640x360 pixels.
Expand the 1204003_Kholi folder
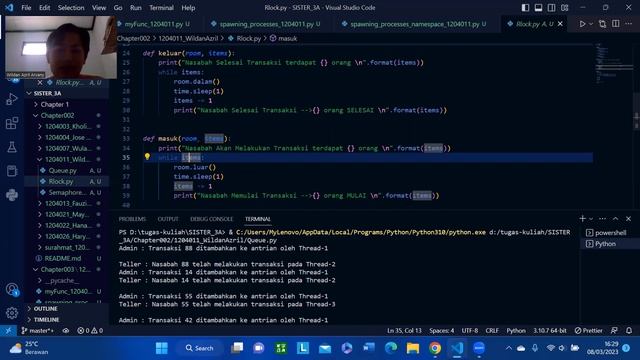pos(67,127)
